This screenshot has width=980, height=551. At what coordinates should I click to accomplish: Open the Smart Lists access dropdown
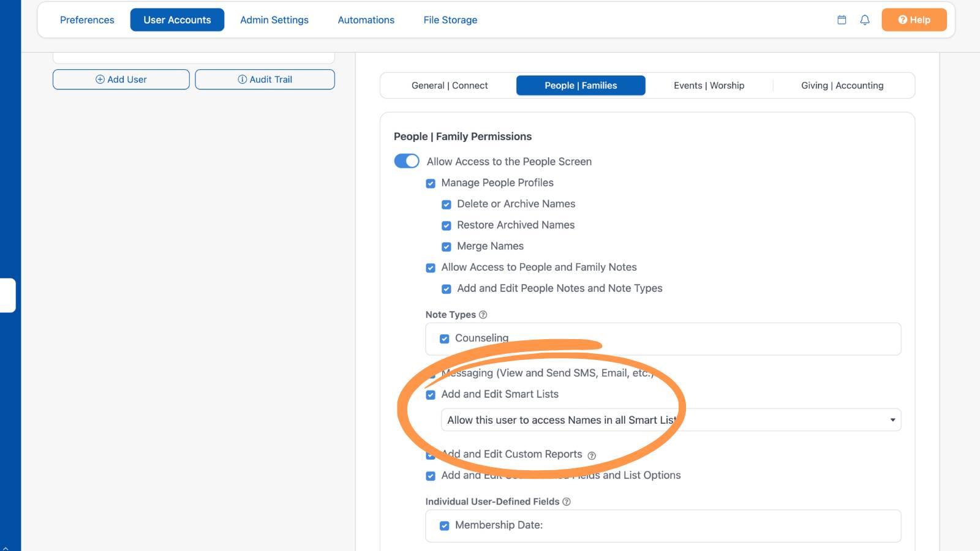(671, 420)
